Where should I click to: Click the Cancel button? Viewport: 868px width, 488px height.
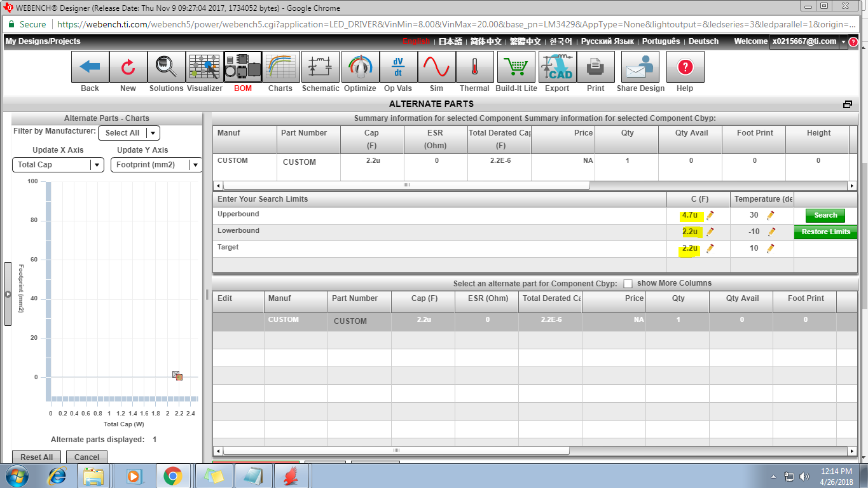[86, 457]
